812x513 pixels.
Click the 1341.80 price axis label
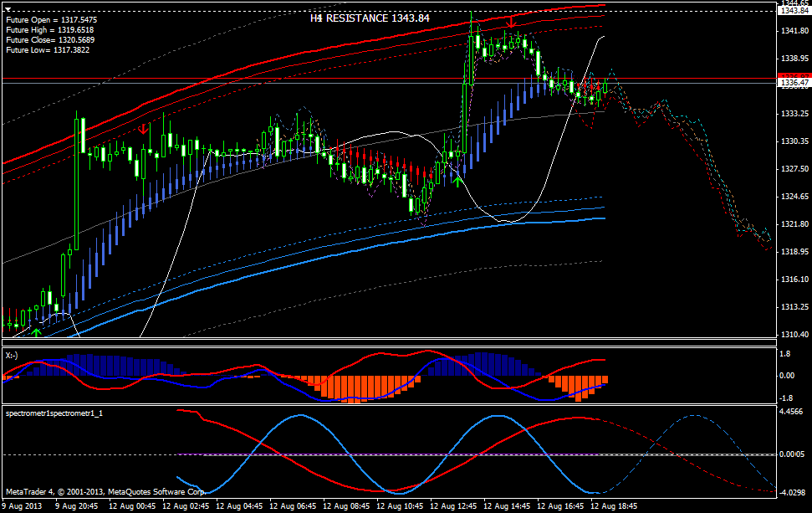click(794, 31)
